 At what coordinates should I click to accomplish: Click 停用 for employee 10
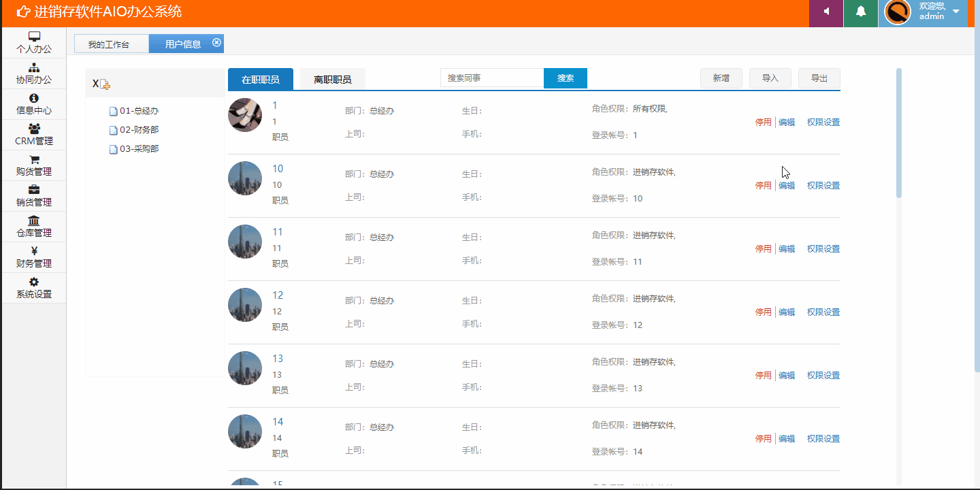point(764,186)
